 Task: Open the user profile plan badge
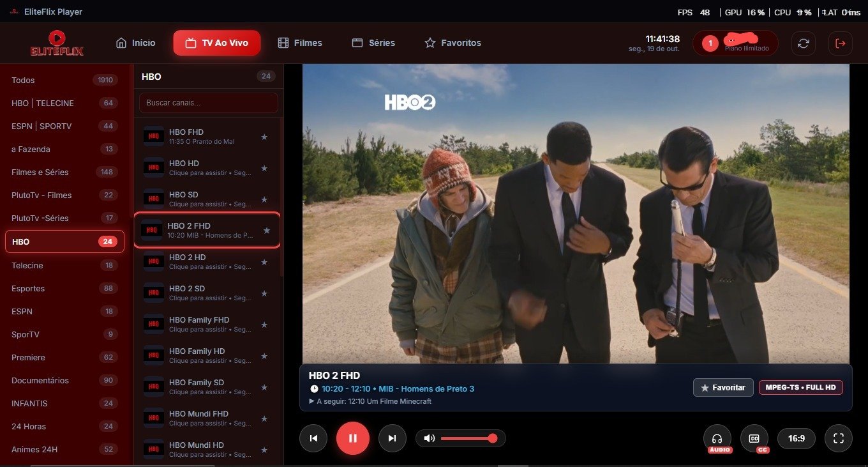(x=735, y=43)
